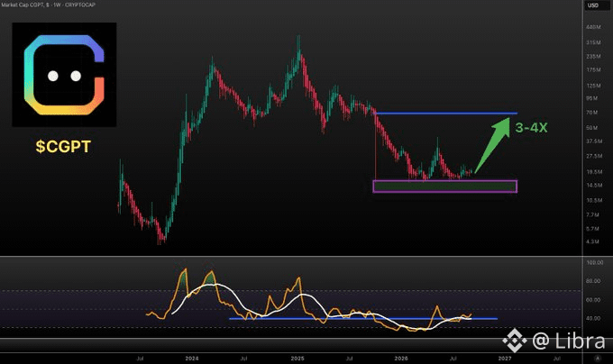Viewport: 613px width, 364px height.
Task: Click the Market Cap CGPT chart title
Action: 48,5
